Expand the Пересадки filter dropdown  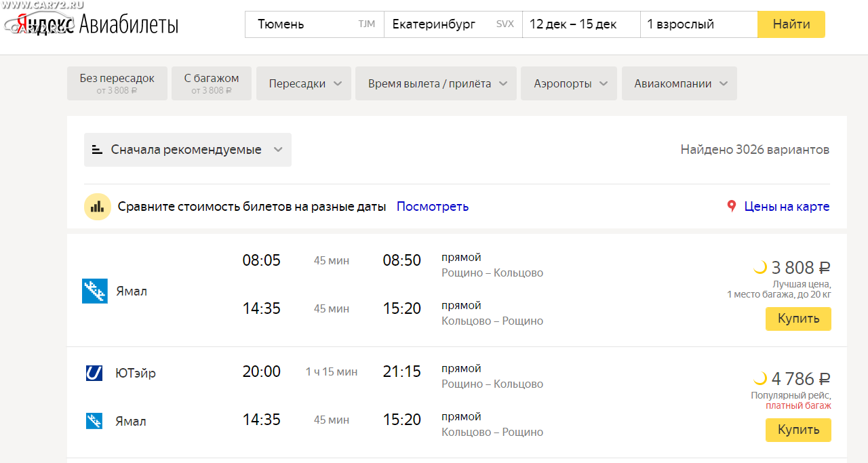[304, 83]
